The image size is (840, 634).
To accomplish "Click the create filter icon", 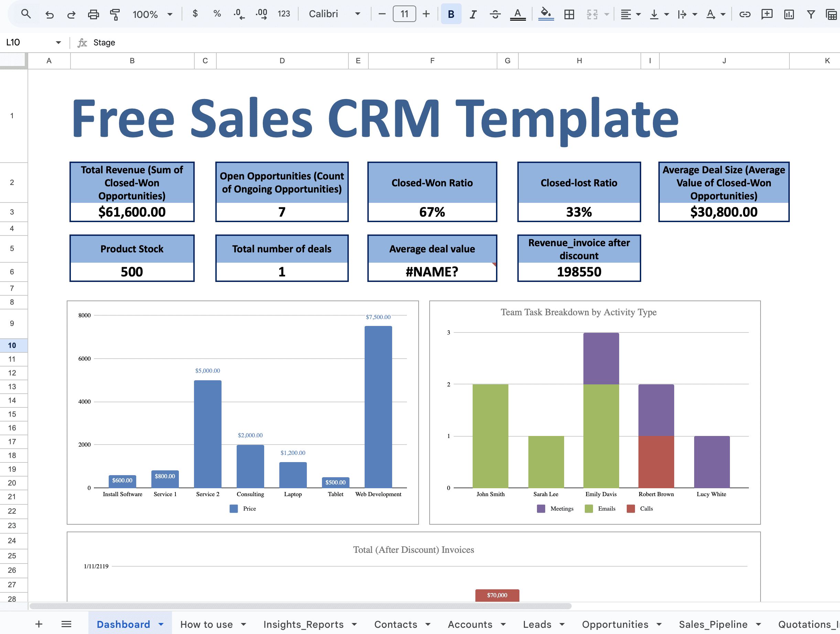I will pos(811,14).
